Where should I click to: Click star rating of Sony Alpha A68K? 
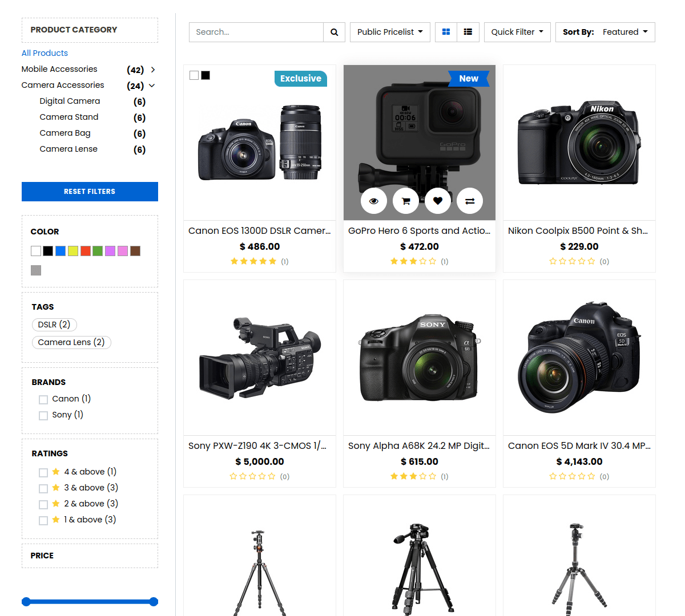coord(413,476)
